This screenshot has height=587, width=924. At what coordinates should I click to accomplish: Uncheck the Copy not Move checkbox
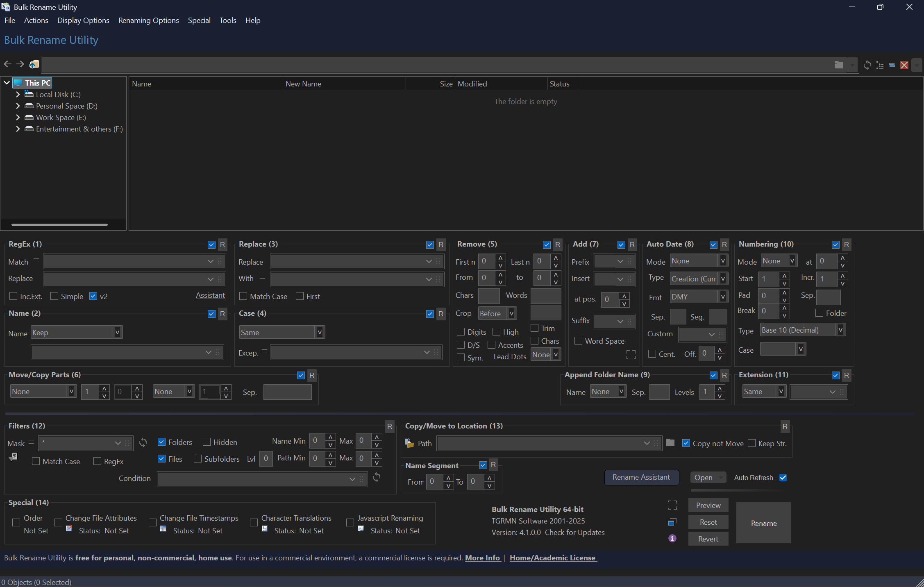click(x=686, y=443)
